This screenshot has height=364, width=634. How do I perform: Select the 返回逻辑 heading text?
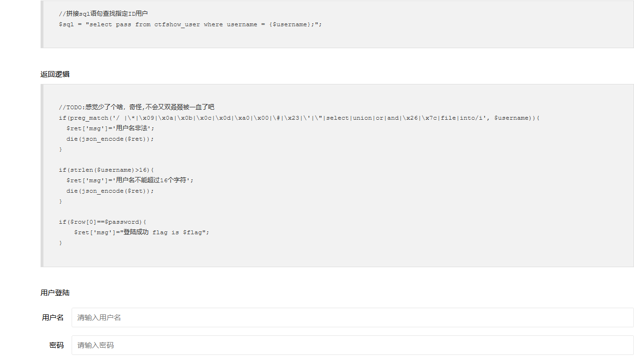(55, 74)
